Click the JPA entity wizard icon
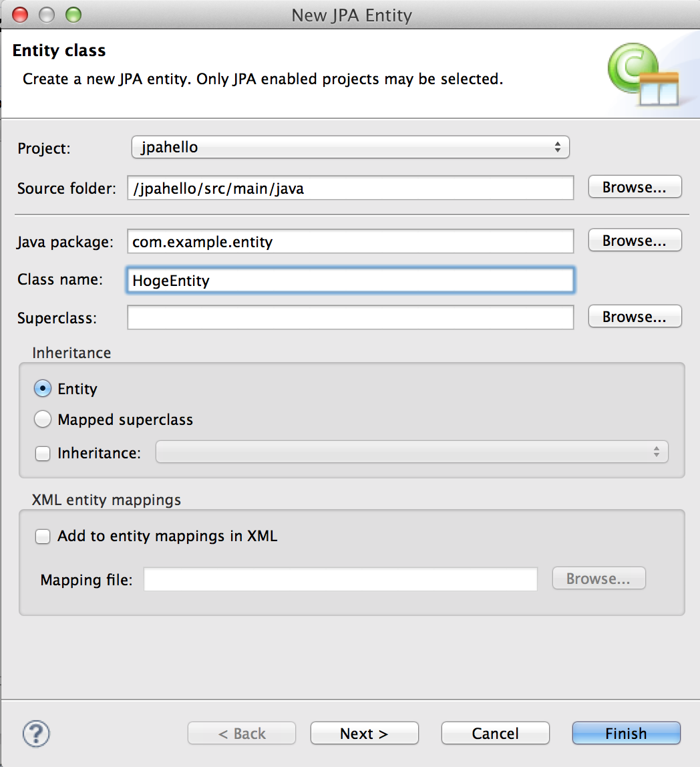700x767 pixels. [x=643, y=74]
